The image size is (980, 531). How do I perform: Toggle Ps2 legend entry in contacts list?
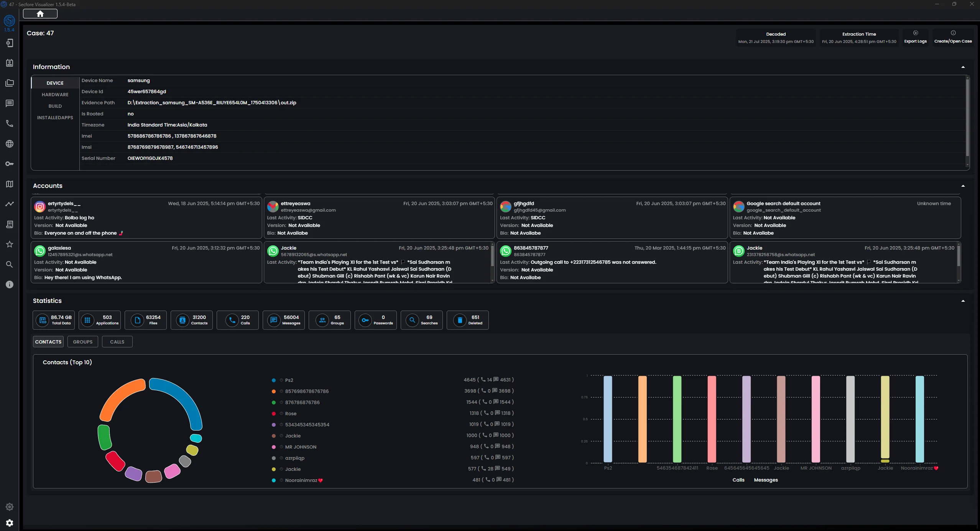tap(289, 380)
